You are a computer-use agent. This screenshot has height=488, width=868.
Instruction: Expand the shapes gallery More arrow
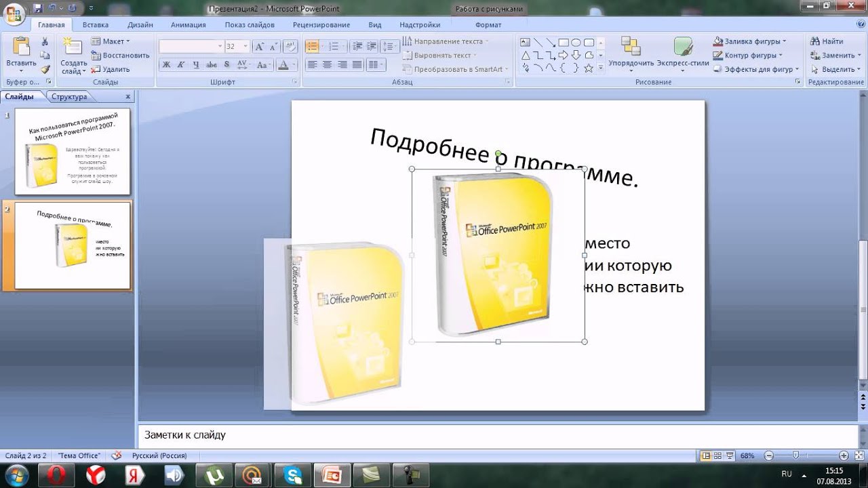pos(601,68)
